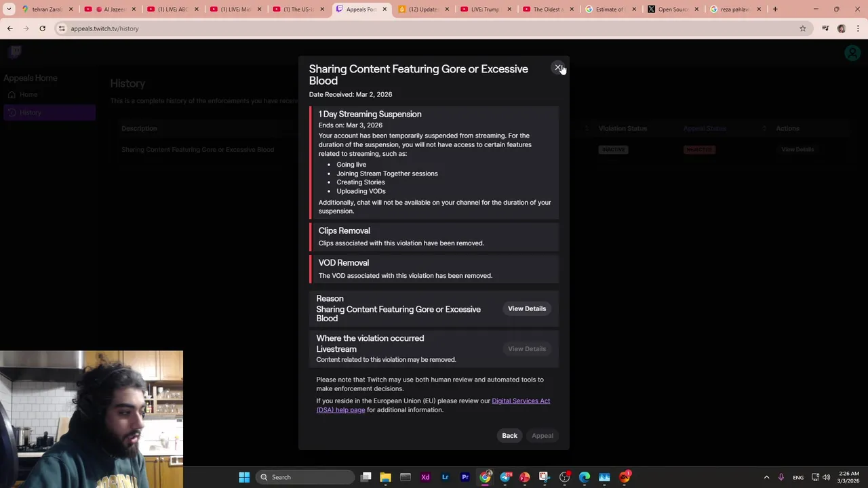This screenshot has height=488, width=868.
Task: Click the Back button in dialog
Action: pyautogui.click(x=509, y=435)
